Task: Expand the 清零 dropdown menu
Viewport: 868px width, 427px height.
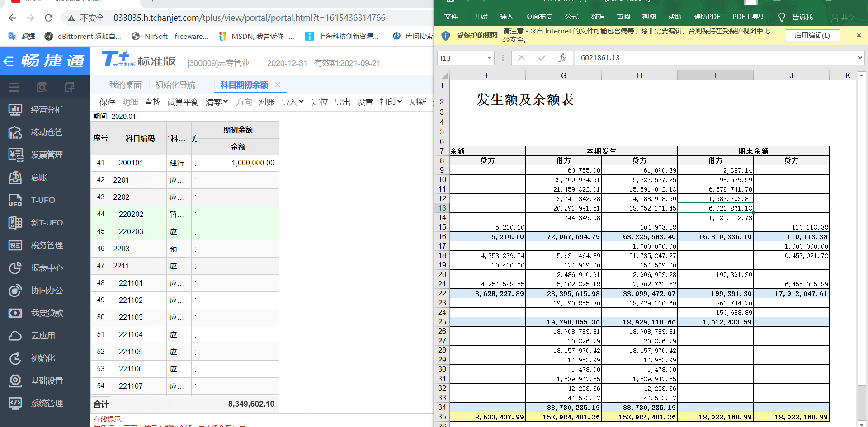Action: coord(217,102)
